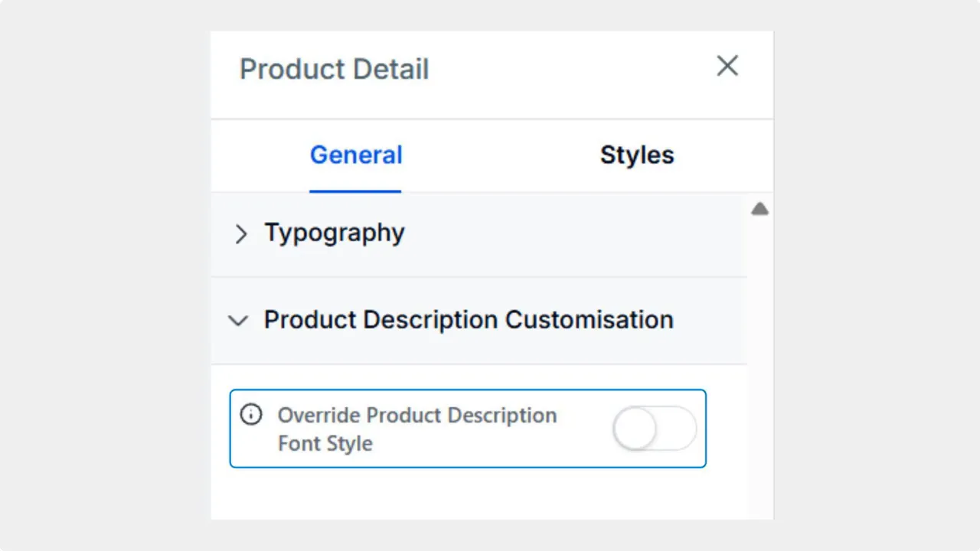Select the General tab

[x=355, y=155]
